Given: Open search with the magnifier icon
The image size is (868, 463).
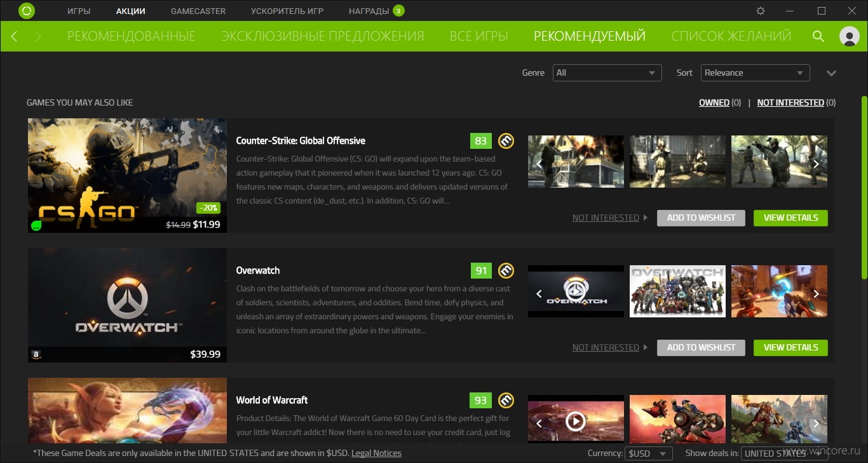Looking at the screenshot, I should 818,36.
